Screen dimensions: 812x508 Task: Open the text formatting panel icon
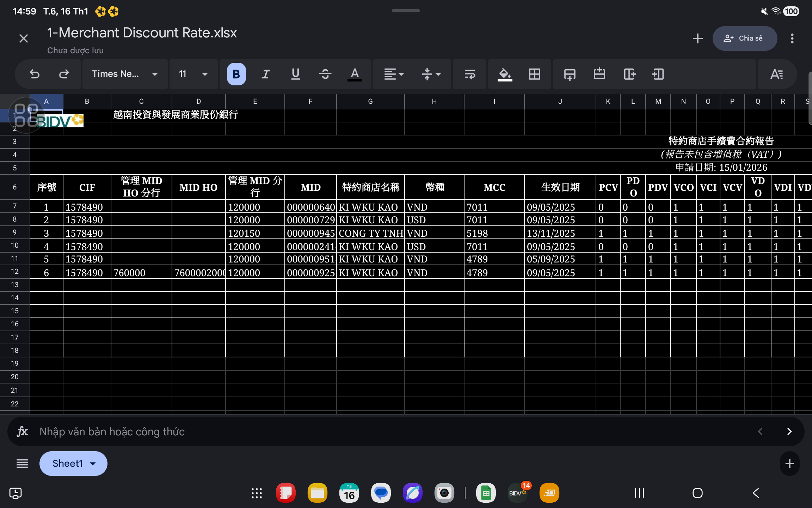[x=776, y=74]
